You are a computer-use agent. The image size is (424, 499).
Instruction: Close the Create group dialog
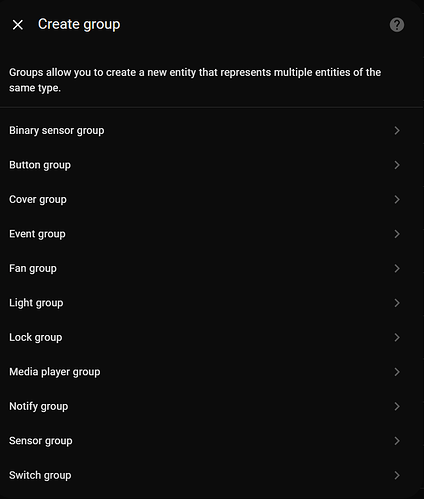tap(18, 25)
